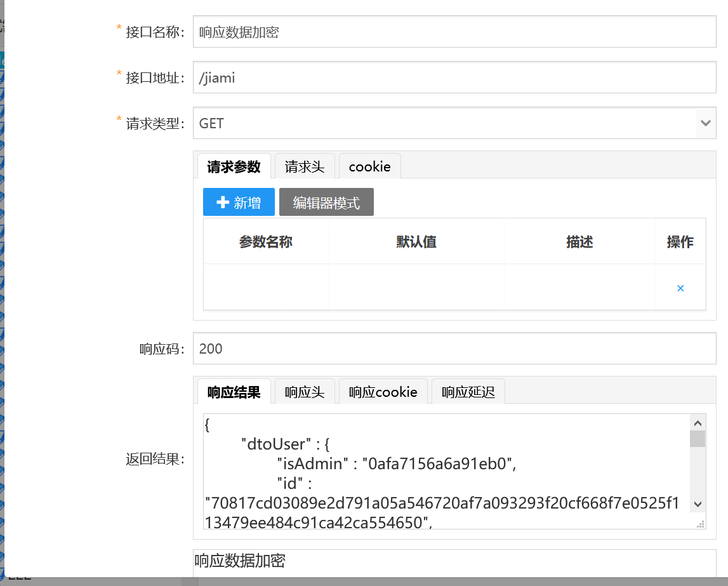The width and height of the screenshot is (728, 586).
Task: Switch to the 响应cookie tab
Action: point(383,392)
